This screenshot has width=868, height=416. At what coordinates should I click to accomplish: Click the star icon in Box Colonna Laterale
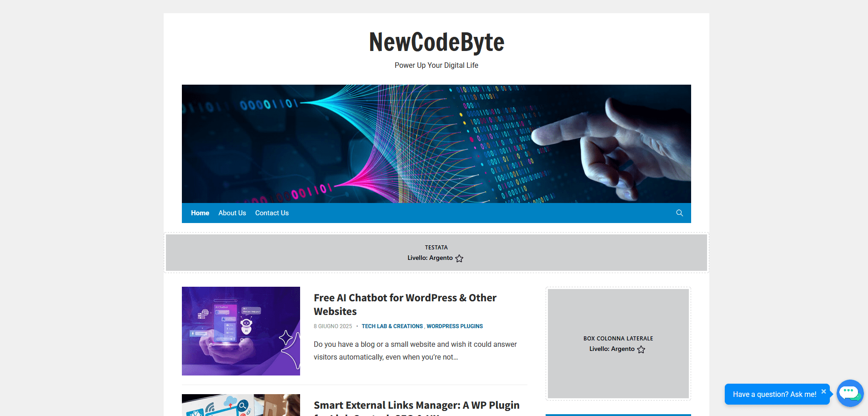[641, 350]
